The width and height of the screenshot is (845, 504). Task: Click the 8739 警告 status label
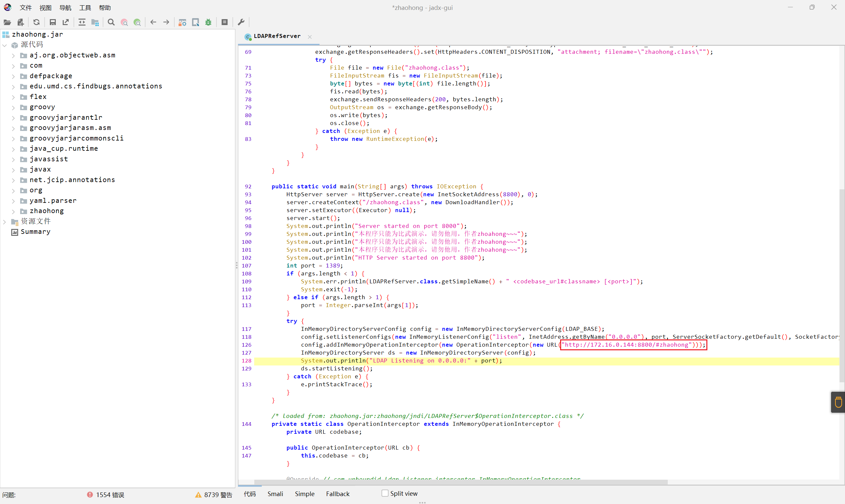click(218, 495)
